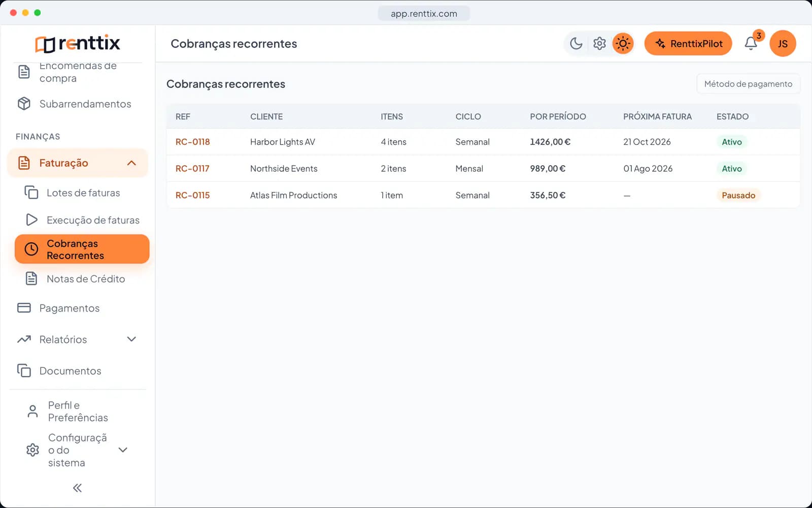This screenshot has height=508, width=812.
Task: Click the Notas de Crédito file icon
Action: 31,278
